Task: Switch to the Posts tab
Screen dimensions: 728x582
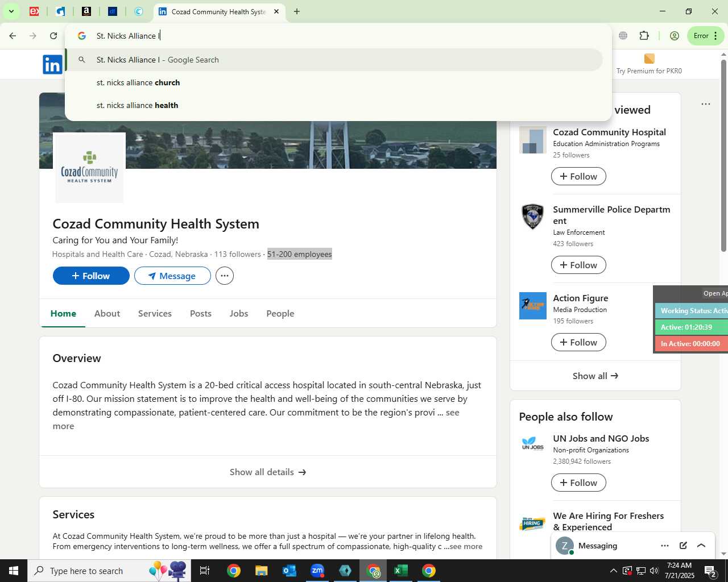Action: pos(201,313)
